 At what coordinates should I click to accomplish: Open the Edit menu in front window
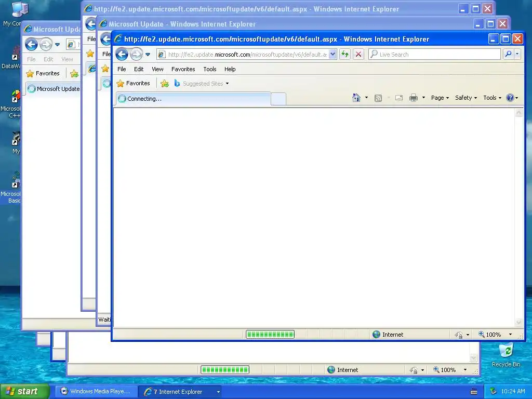click(138, 69)
